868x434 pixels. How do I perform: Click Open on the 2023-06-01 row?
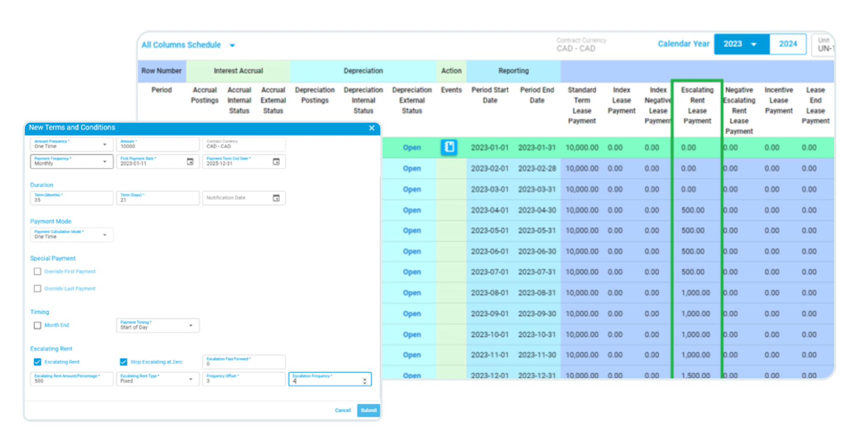click(412, 251)
